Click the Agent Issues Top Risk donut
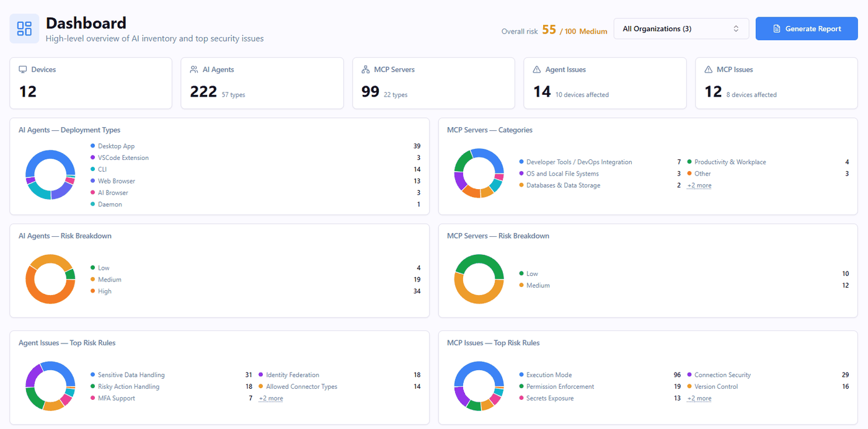Screen dimensions: 868x429 pyautogui.click(x=50, y=386)
